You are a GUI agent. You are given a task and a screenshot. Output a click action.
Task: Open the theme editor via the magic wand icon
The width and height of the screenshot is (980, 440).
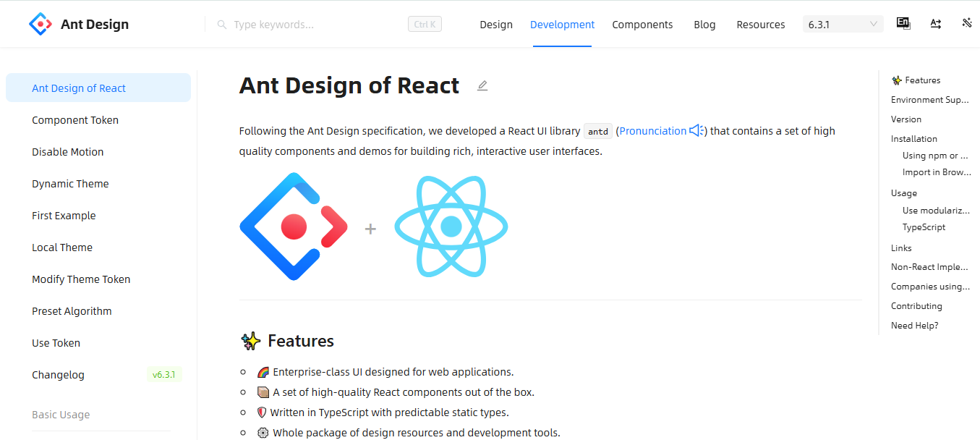point(967,23)
